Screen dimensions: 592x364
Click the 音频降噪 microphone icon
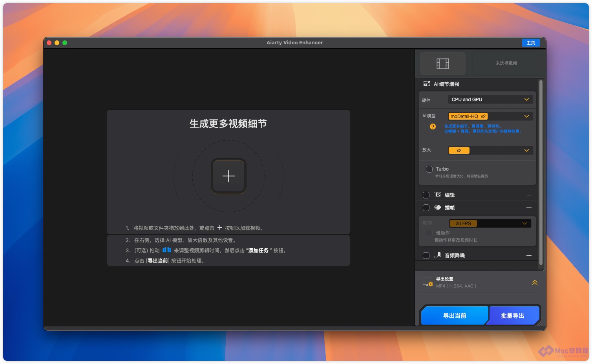pos(438,255)
